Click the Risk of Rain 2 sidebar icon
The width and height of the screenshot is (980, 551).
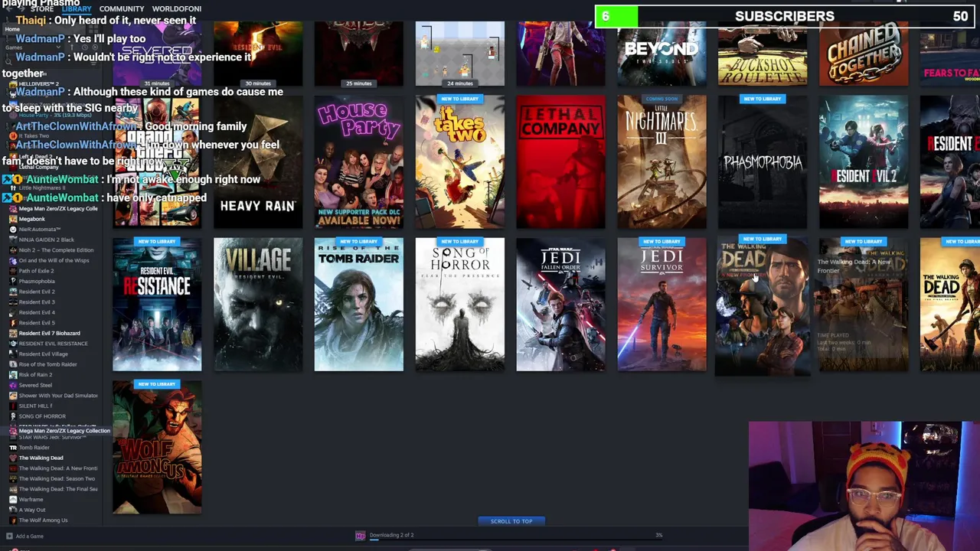point(13,374)
